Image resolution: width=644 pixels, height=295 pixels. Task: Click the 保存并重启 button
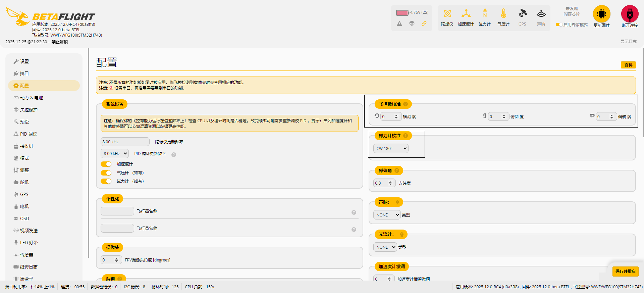pyautogui.click(x=625, y=271)
